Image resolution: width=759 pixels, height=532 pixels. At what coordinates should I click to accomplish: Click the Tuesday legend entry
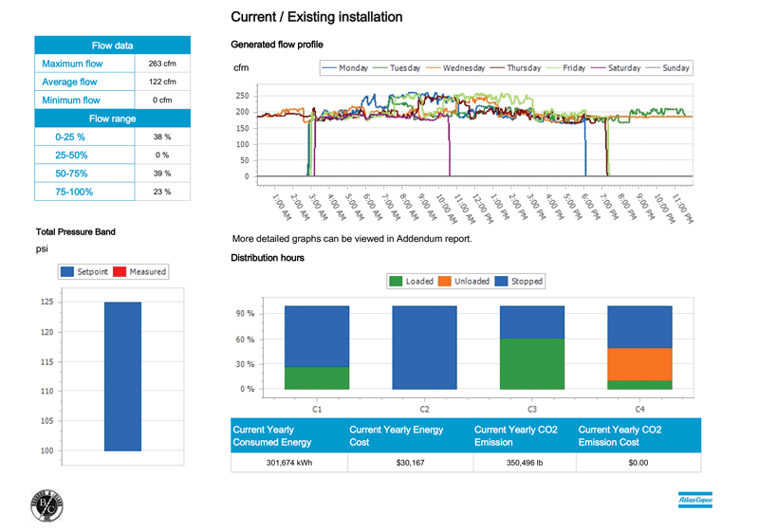point(397,67)
